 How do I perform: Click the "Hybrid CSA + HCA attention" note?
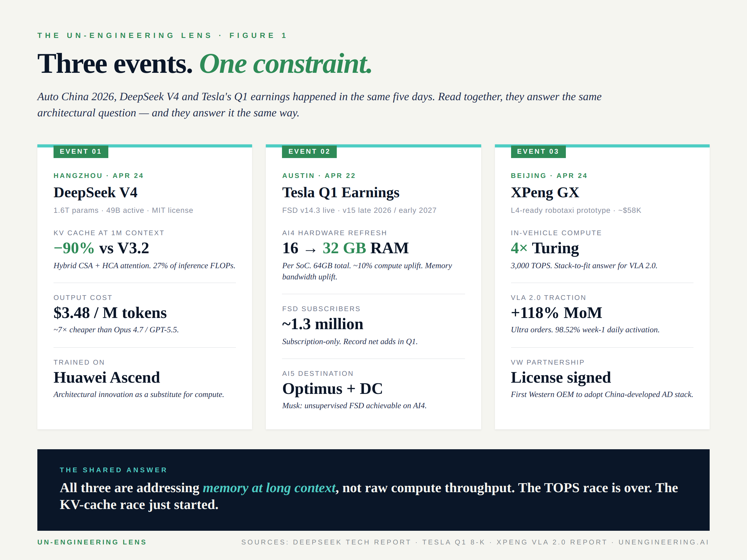[144, 266]
